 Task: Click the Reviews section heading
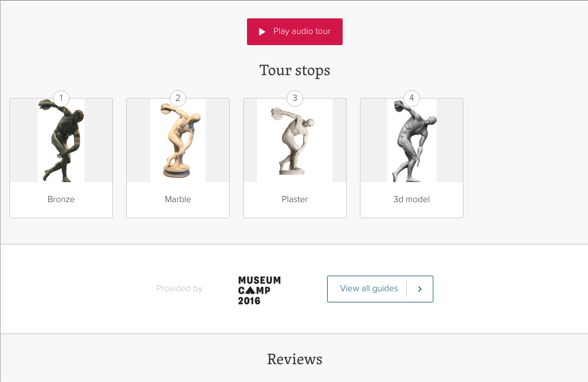[295, 359]
